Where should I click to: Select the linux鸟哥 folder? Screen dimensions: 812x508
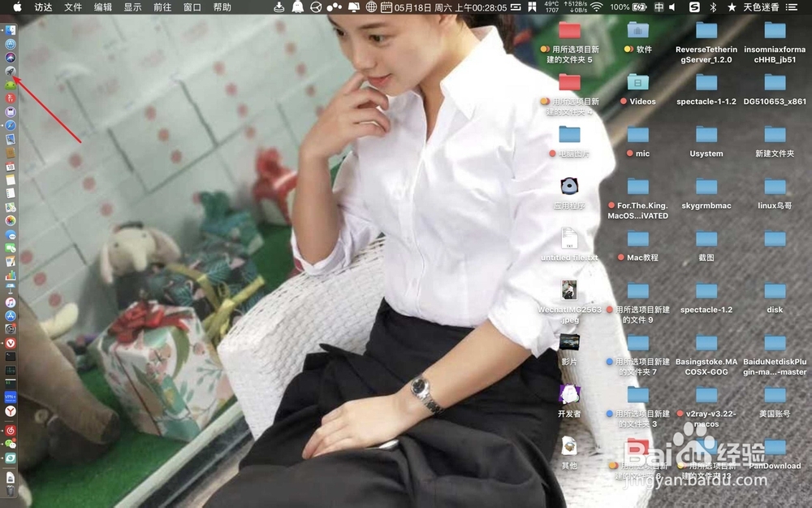775,193
